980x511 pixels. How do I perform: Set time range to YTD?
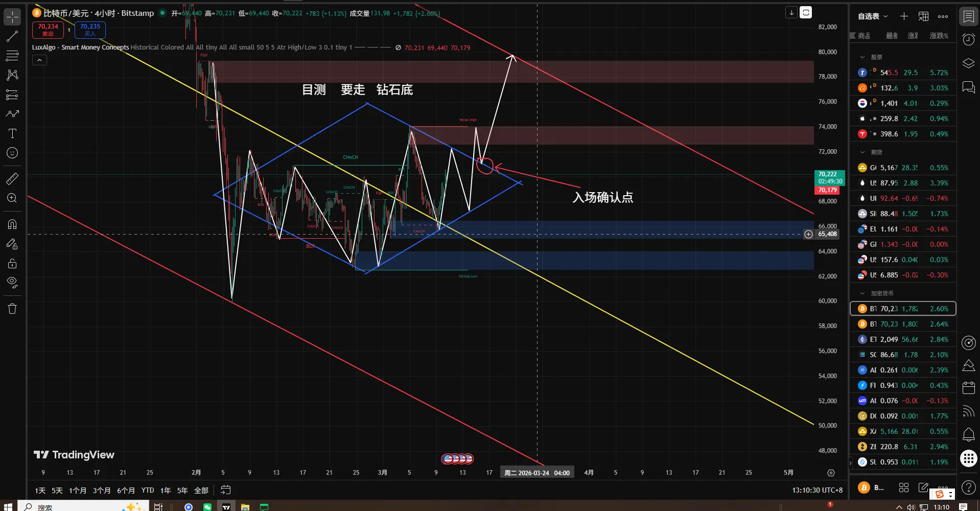coord(148,491)
